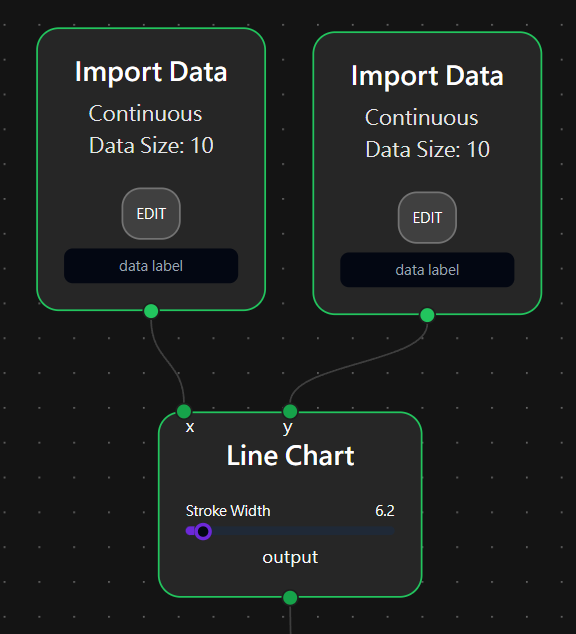Click the middle of the Stroke Width track
576x634 pixels.
[290, 531]
